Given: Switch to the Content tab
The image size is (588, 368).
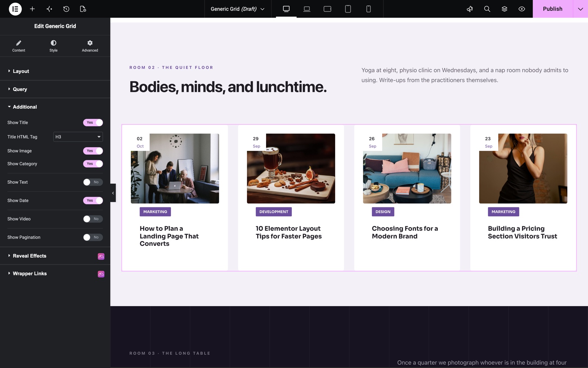Looking at the screenshot, I should (x=19, y=46).
